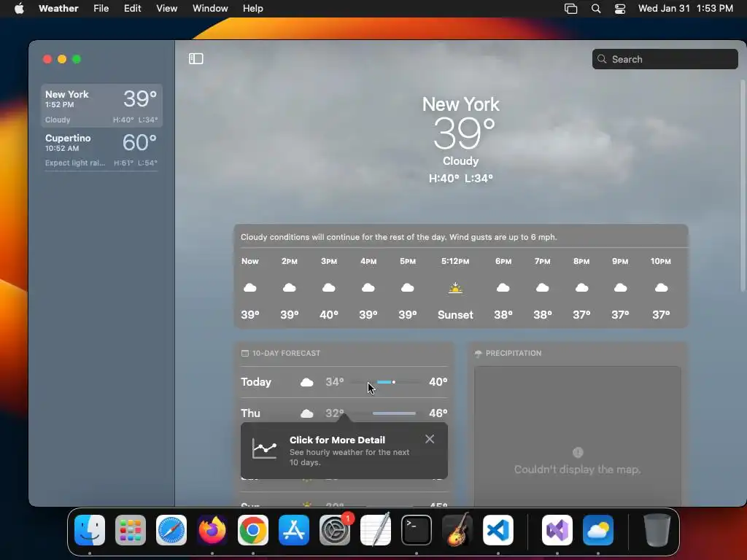This screenshot has height=560, width=747.
Task: Click the 7PM cloud icon in hourly forecast
Action: point(542,287)
